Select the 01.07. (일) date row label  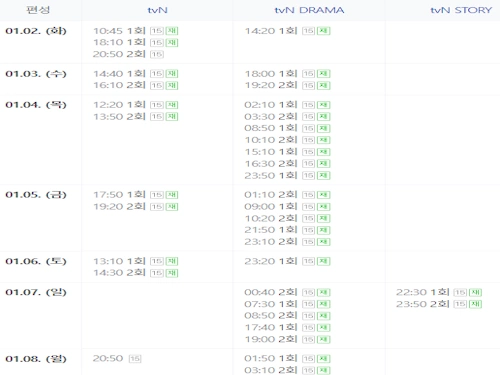click(36, 292)
